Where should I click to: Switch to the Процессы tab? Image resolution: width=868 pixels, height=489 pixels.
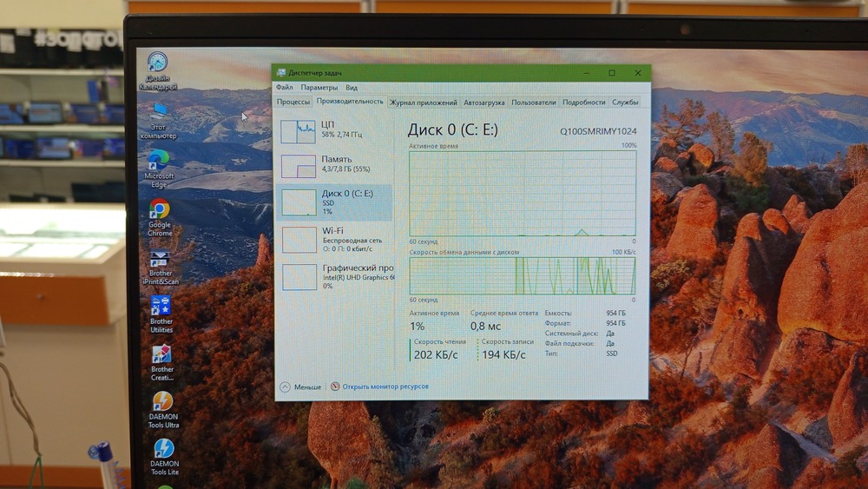coord(293,102)
